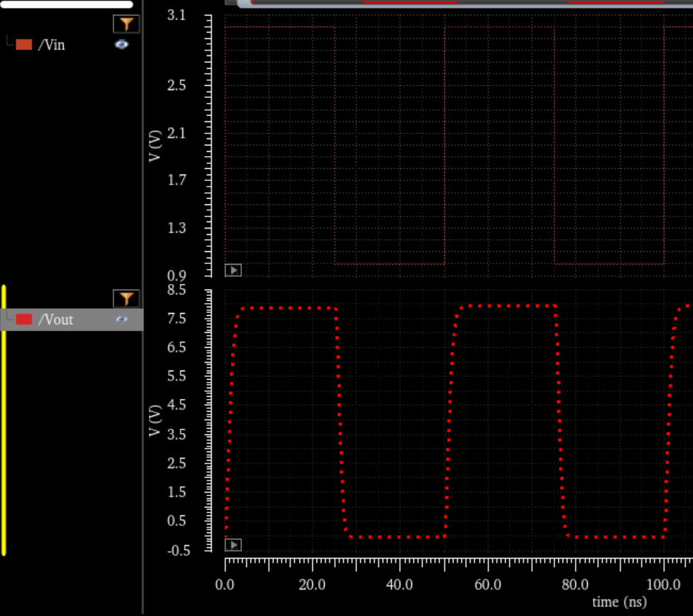Click the 60.0 tick on the time axis
This screenshot has height=616, width=693.
coord(488,585)
